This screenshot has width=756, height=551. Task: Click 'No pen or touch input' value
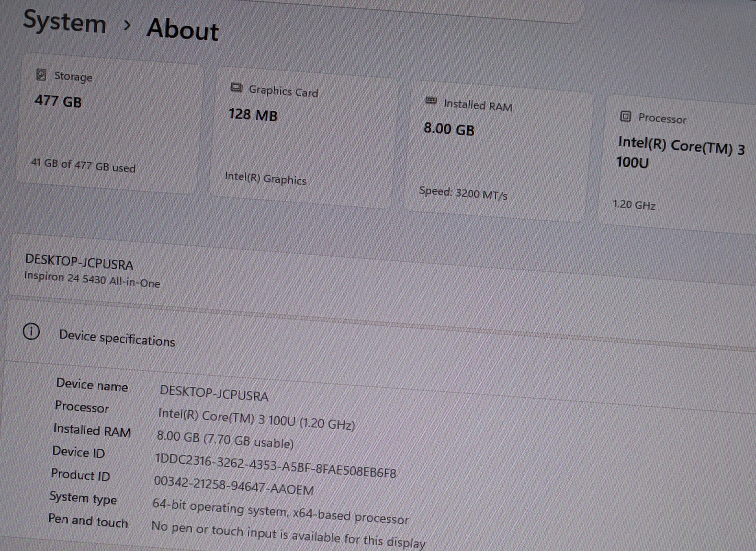tap(288, 535)
